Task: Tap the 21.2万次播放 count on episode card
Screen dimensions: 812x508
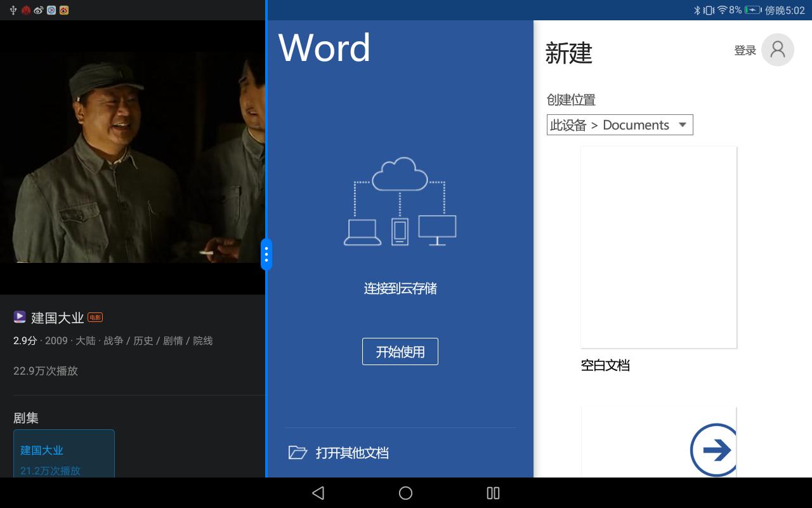Action: [50, 471]
